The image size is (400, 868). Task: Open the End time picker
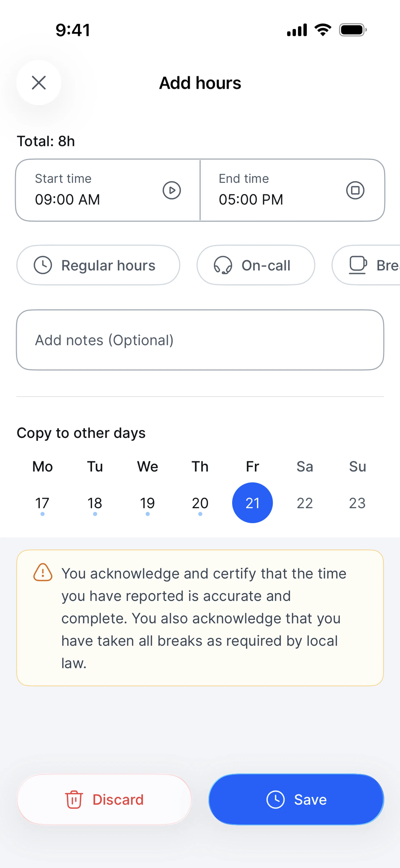[276, 190]
